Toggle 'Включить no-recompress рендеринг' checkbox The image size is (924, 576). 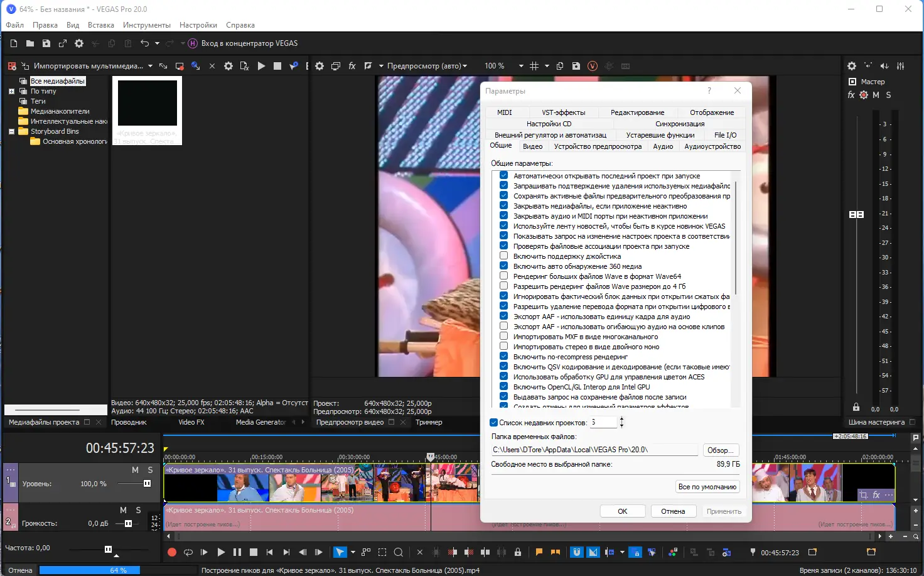click(x=503, y=357)
